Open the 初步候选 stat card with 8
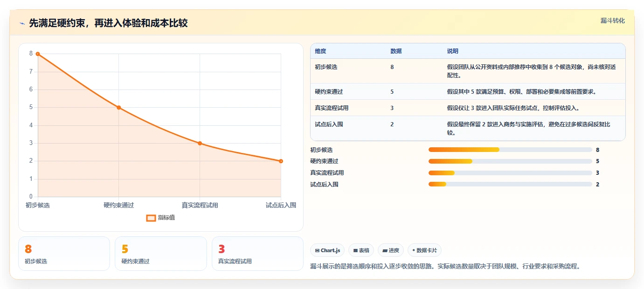The width and height of the screenshot is (644, 289). [64, 254]
